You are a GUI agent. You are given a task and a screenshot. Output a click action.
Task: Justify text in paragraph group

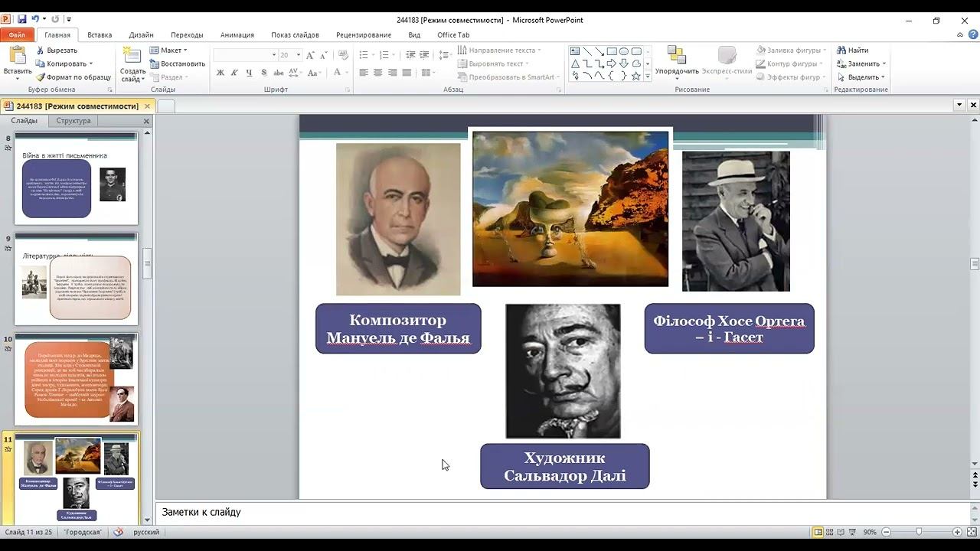click(x=407, y=73)
